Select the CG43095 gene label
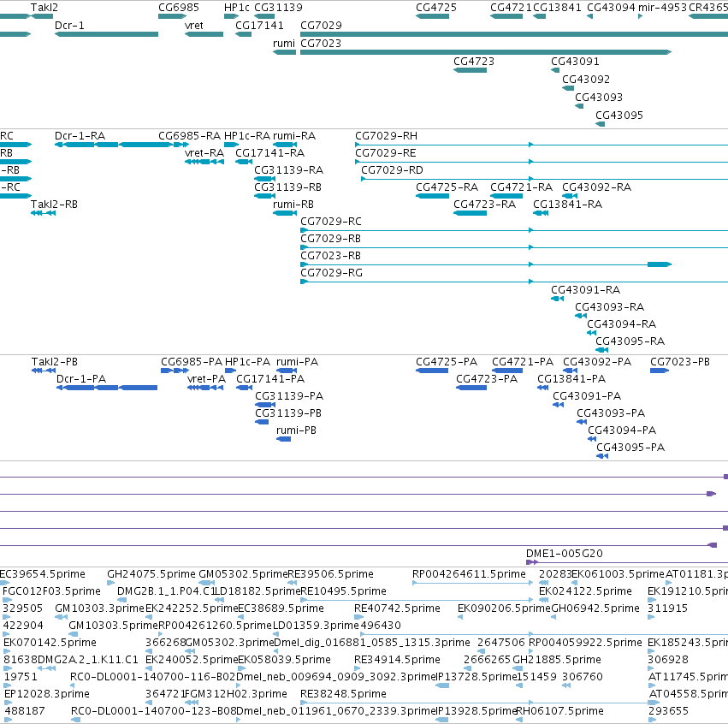The image size is (728, 724). coord(619,116)
